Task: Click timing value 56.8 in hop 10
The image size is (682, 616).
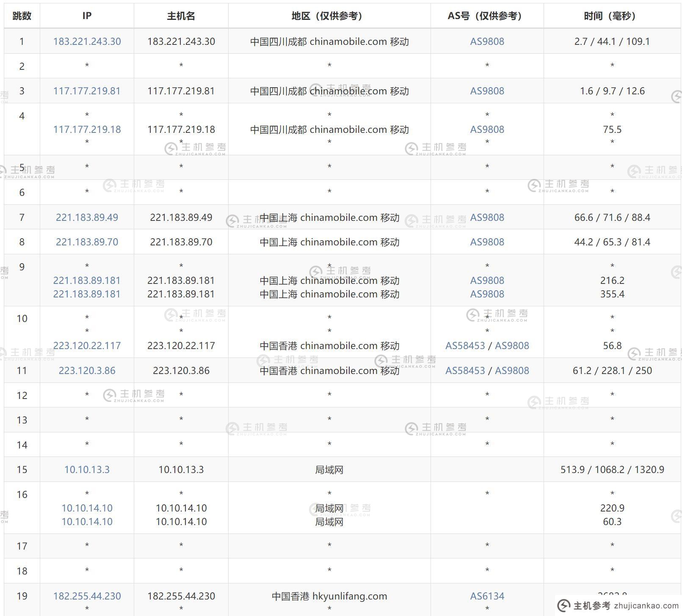Action: tap(612, 346)
